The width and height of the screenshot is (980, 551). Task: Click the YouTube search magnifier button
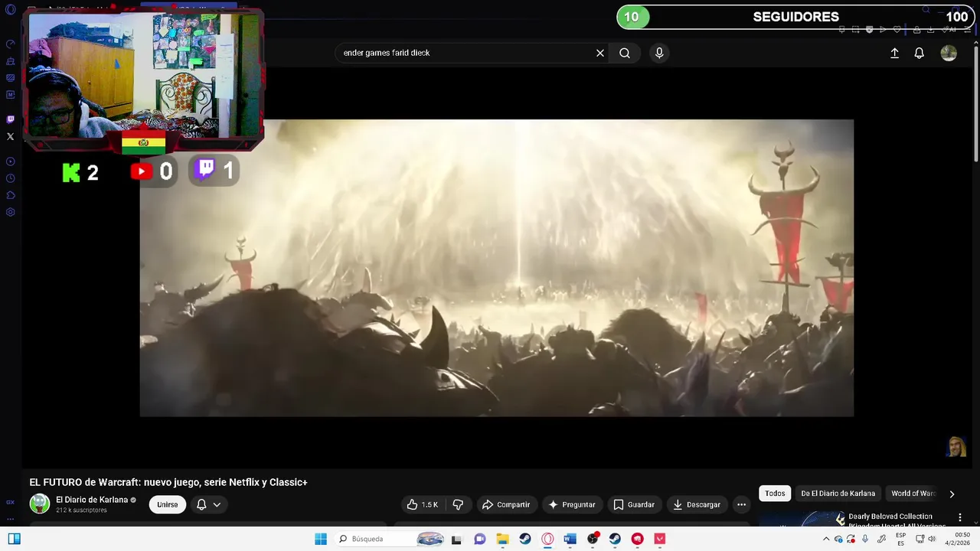625,53
